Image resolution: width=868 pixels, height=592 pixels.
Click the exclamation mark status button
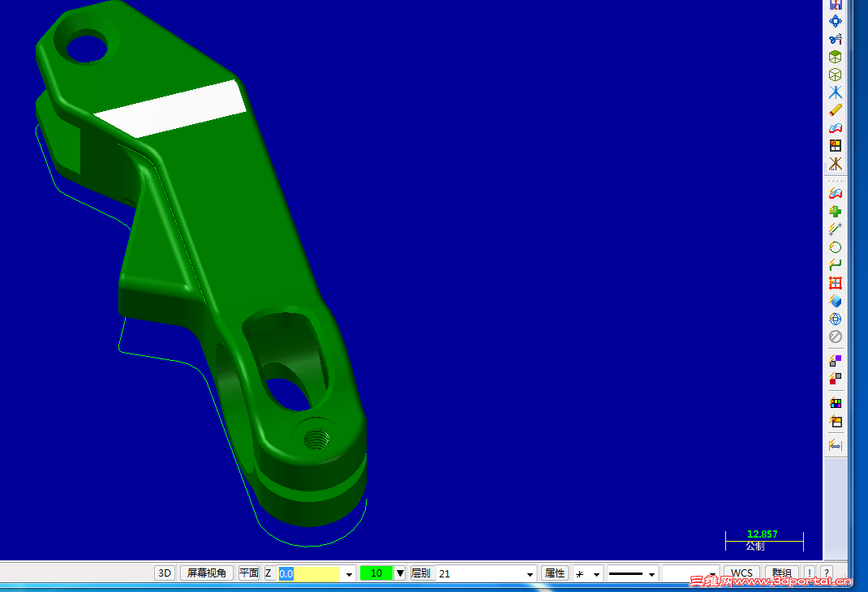pos(810,573)
